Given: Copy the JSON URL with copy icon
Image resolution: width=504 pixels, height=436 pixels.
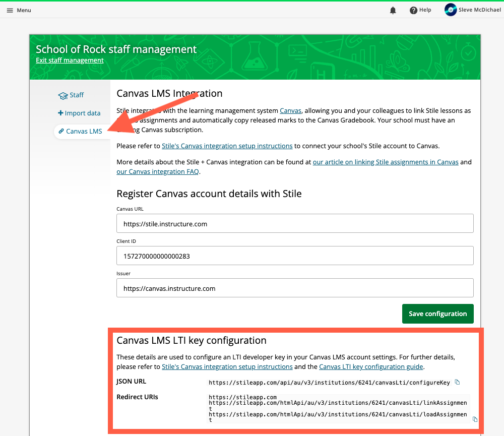Looking at the screenshot, I should 457,382.
